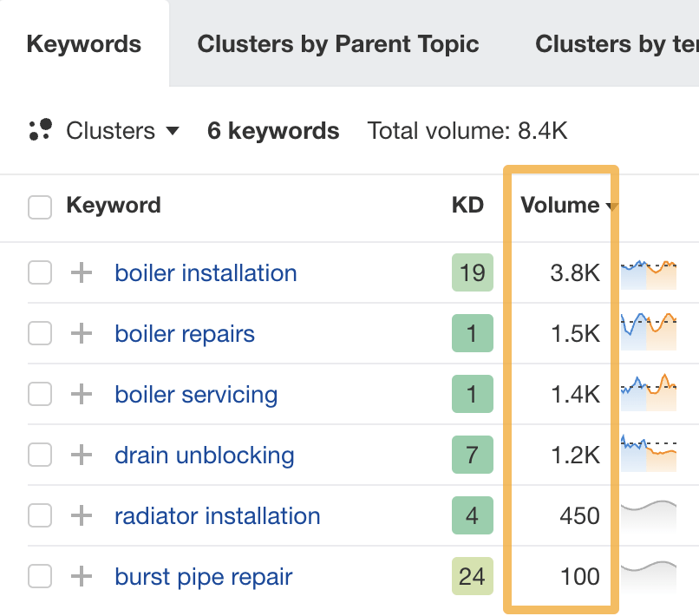Screen dimensions: 699x616
Task: Click the Clusters dot icon
Action: click(x=39, y=130)
